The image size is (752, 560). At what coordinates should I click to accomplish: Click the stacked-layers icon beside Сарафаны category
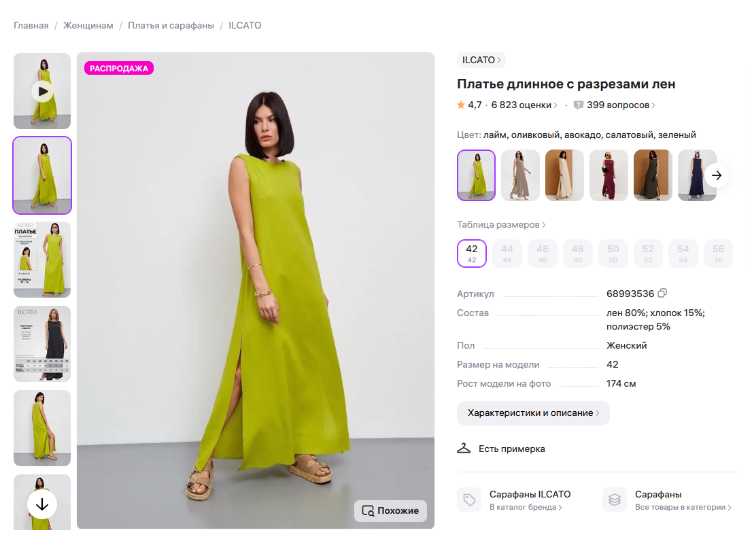(614, 500)
